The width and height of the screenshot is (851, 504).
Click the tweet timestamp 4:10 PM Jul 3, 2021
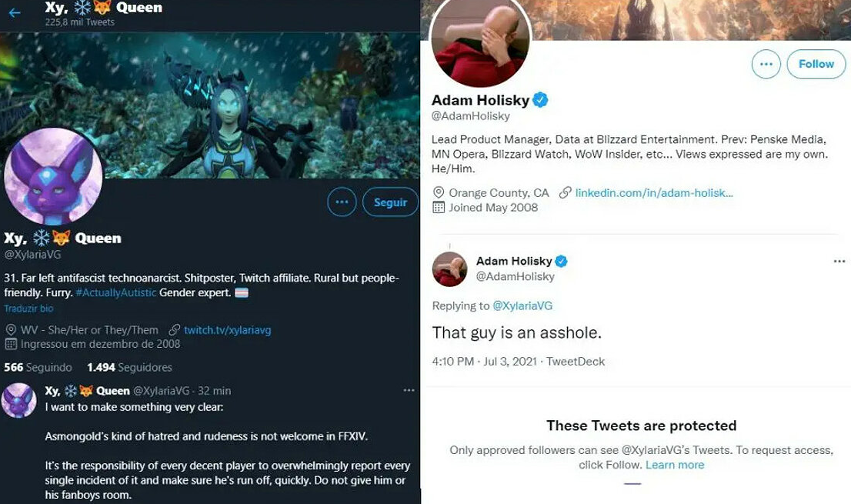(x=485, y=361)
